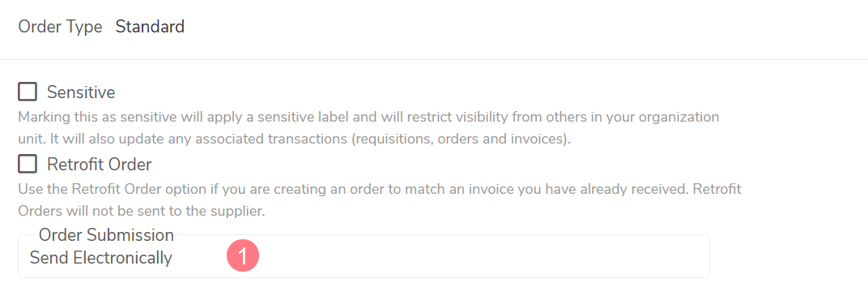Viewport: 868px width, 296px height.
Task: Click the Retrofit Order label text
Action: pos(99,164)
